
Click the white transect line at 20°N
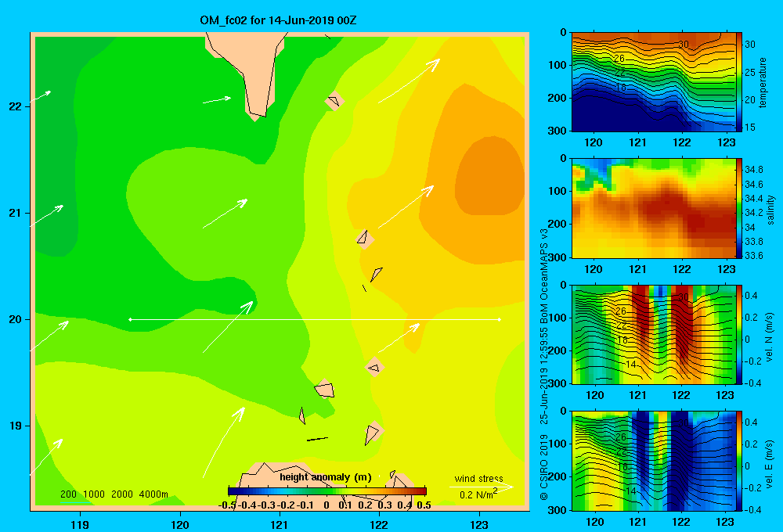click(315, 319)
